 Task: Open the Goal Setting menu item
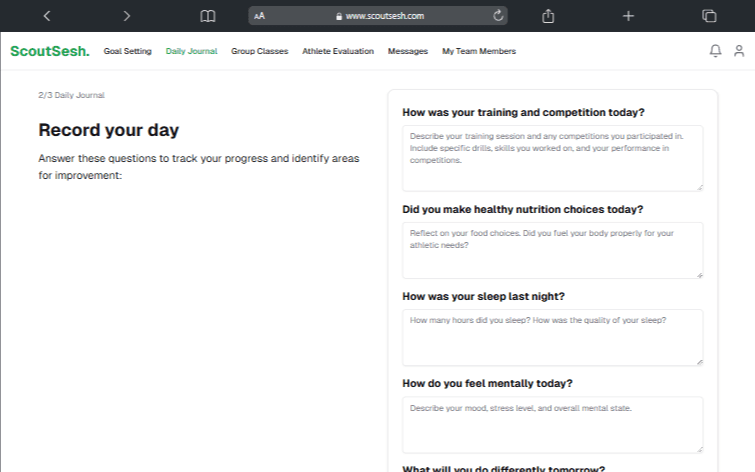pos(127,51)
